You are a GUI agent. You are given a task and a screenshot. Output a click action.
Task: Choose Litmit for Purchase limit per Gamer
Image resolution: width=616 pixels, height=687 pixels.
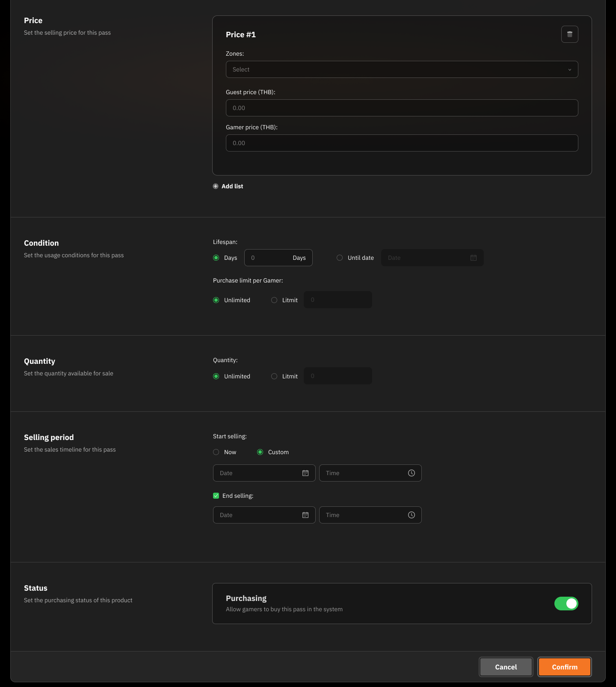tap(274, 300)
